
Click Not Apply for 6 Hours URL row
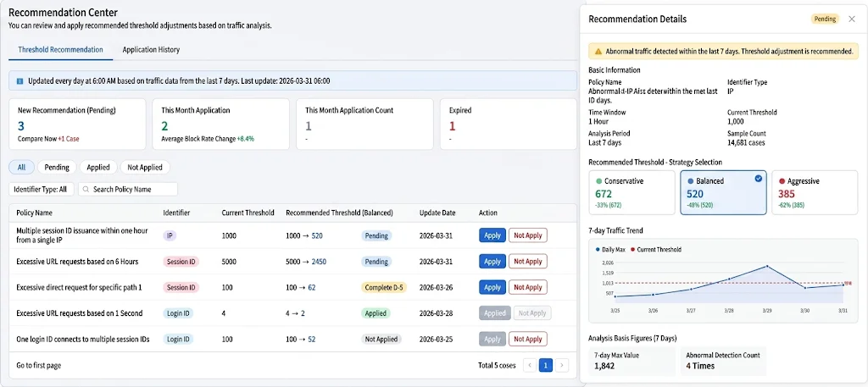[528, 262]
